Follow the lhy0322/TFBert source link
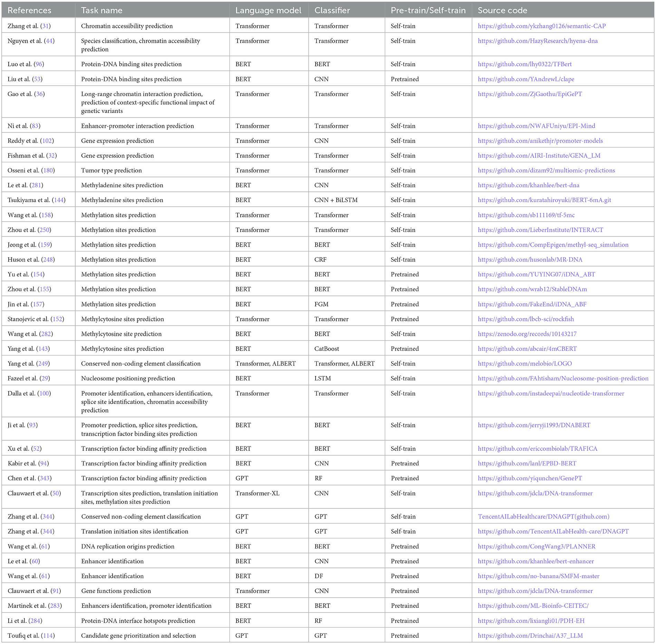Viewport: 656px width, 644px height. [524, 64]
